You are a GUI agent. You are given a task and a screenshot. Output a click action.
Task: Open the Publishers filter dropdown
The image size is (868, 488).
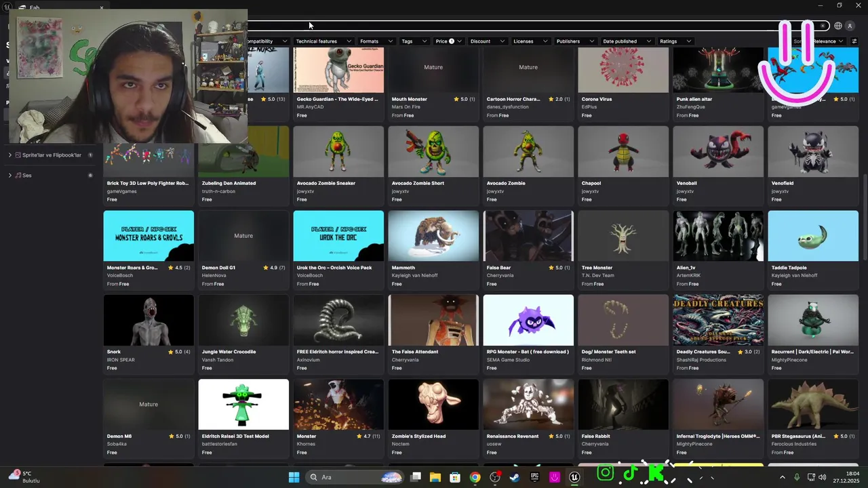(x=574, y=41)
